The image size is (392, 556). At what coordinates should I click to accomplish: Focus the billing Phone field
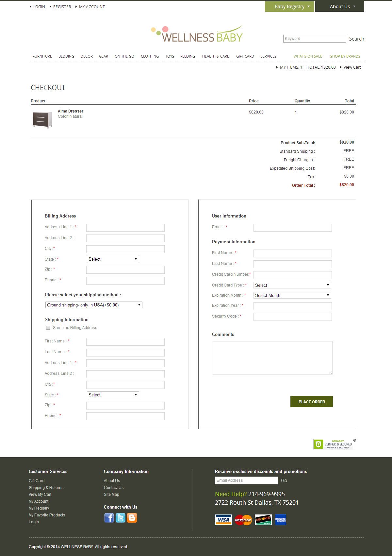pyautogui.click(x=125, y=281)
